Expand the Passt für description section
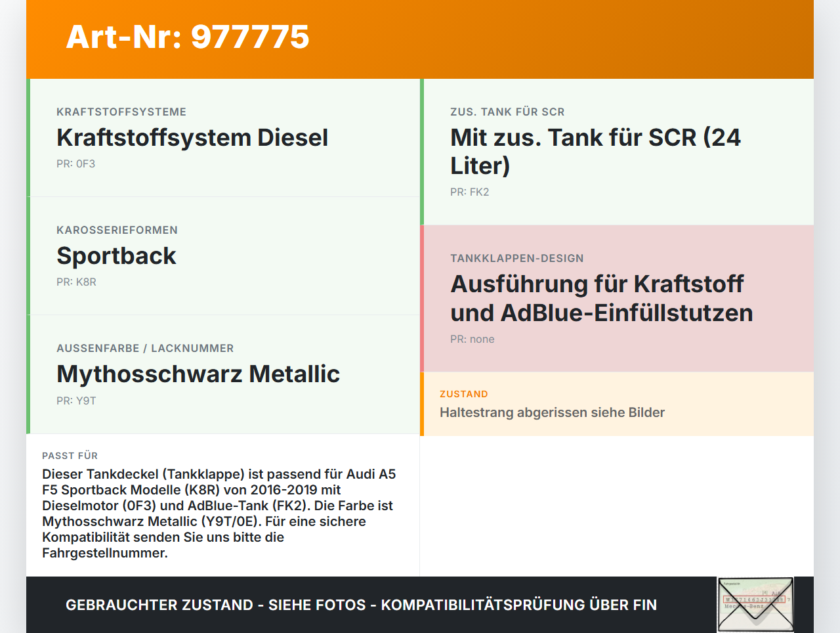840x633 pixels. pyautogui.click(x=223, y=506)
